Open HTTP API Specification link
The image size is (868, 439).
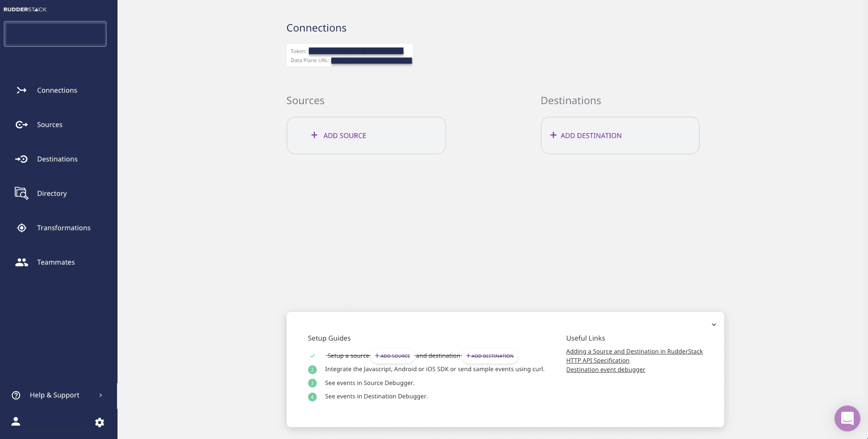[598, 361]
